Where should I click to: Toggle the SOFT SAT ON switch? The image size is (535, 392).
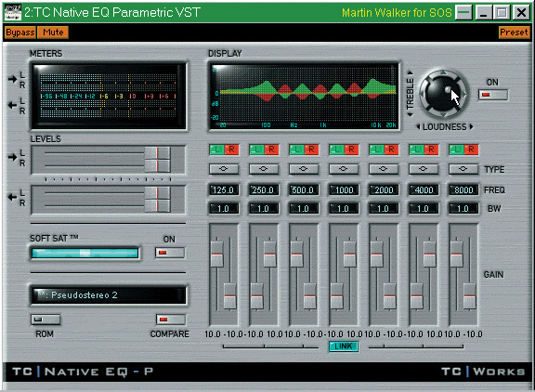170,253
